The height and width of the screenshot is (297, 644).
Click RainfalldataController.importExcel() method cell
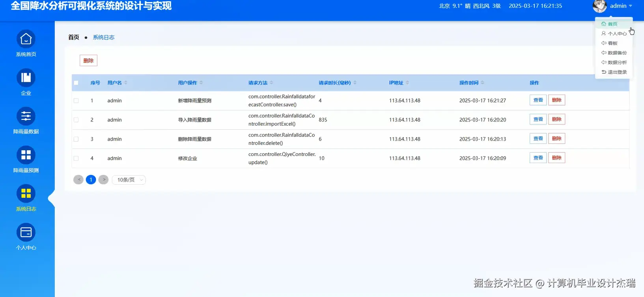click(282, 120)
